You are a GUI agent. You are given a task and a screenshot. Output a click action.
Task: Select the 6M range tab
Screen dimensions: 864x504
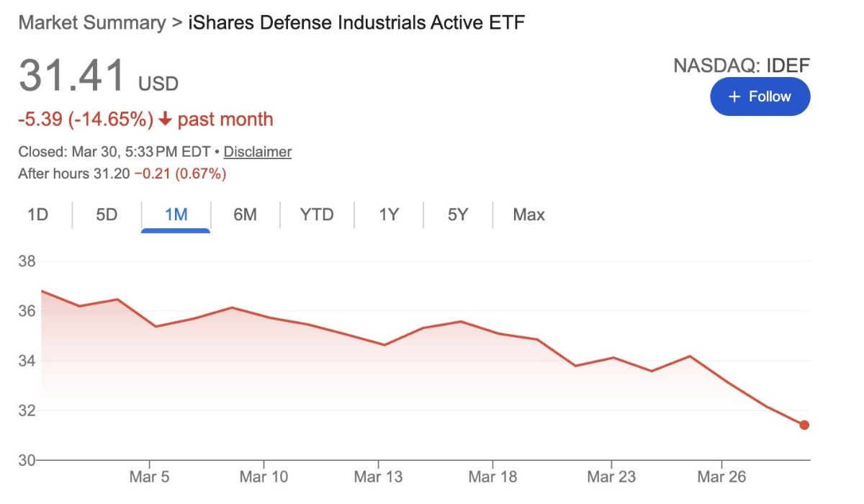245,215
